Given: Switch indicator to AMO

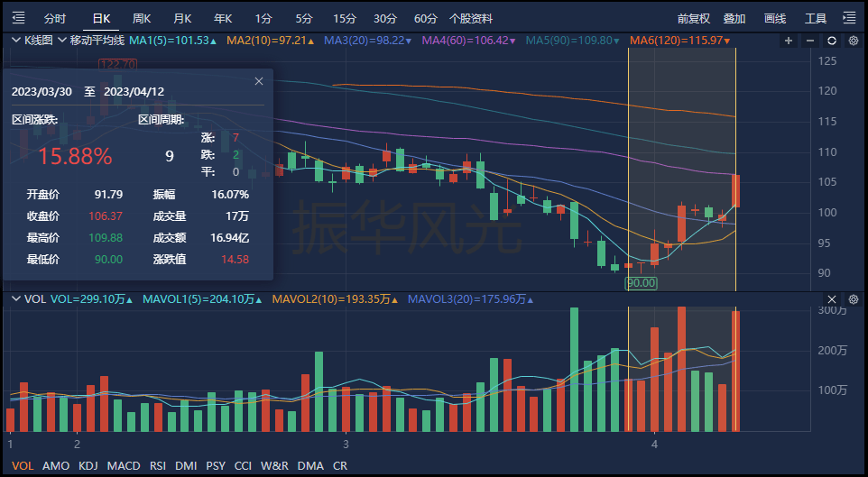Looking at the screenshot, I should click(x=56, y=466).
